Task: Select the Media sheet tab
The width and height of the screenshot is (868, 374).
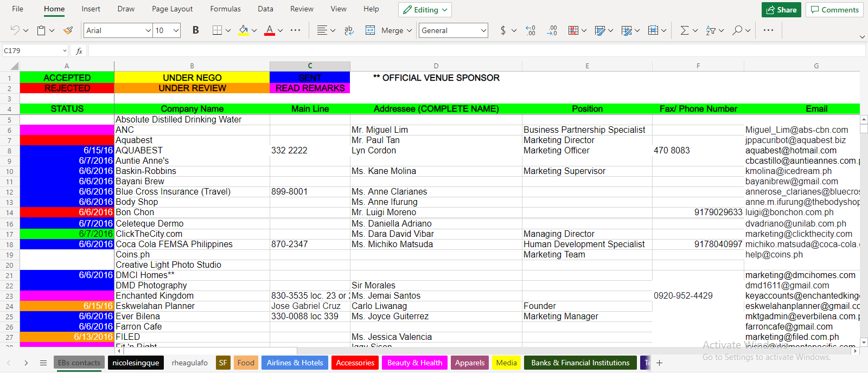Action: coord(506,363)
